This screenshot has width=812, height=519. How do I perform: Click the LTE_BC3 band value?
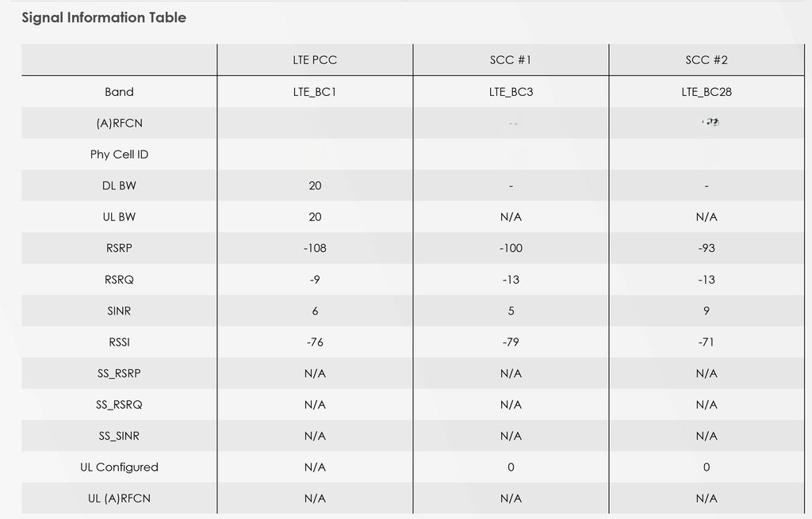pyautogui.click(x=511, y=92)
